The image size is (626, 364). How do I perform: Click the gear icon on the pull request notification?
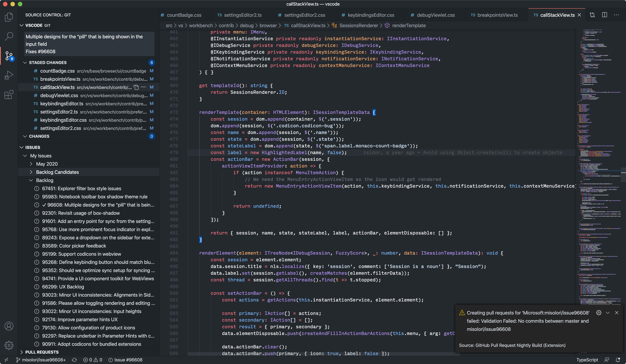pyautogui.click(x=599, y=313)
